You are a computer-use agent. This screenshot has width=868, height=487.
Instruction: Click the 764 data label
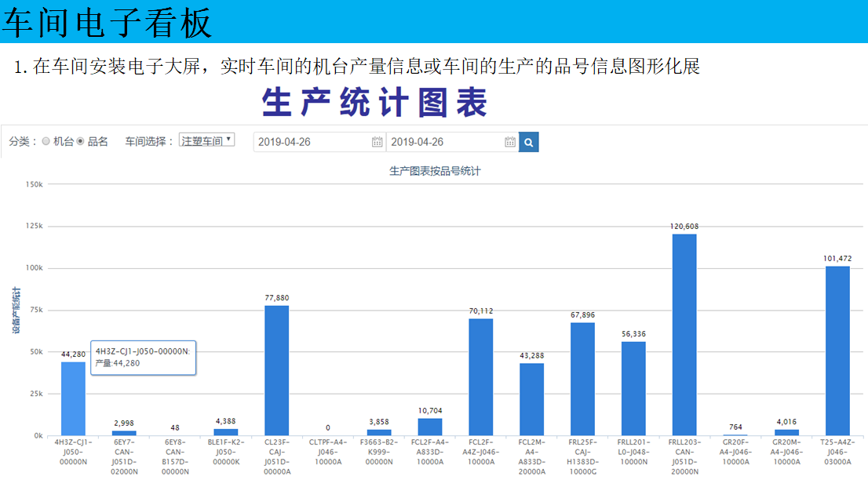735,427
